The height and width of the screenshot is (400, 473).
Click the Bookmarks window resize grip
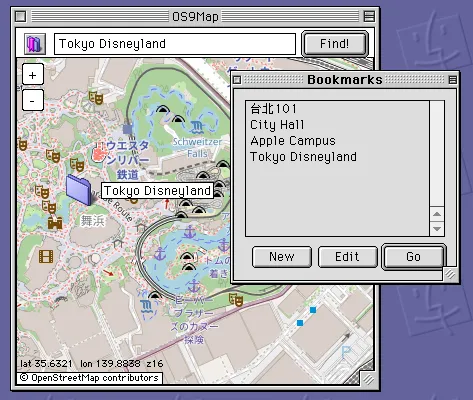tap(450, 275)
